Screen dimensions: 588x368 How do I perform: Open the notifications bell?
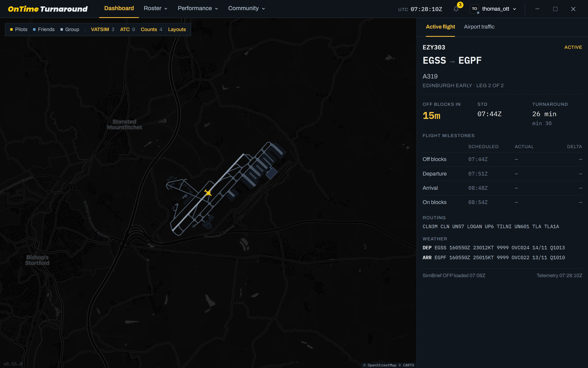click(456, 9)
